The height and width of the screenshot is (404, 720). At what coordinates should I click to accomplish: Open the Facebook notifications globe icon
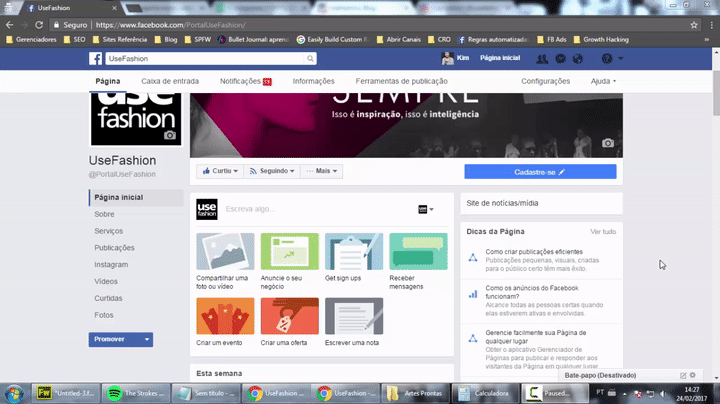pyautogui.click(x=579, y=59)
